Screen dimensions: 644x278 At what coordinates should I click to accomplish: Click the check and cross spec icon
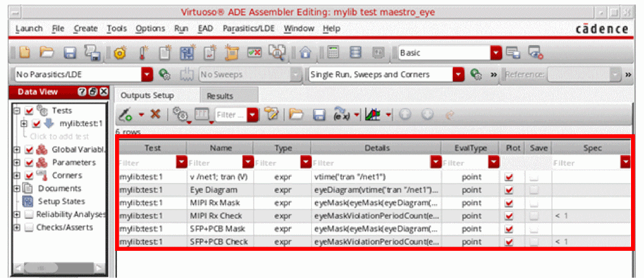pos(254,53)
